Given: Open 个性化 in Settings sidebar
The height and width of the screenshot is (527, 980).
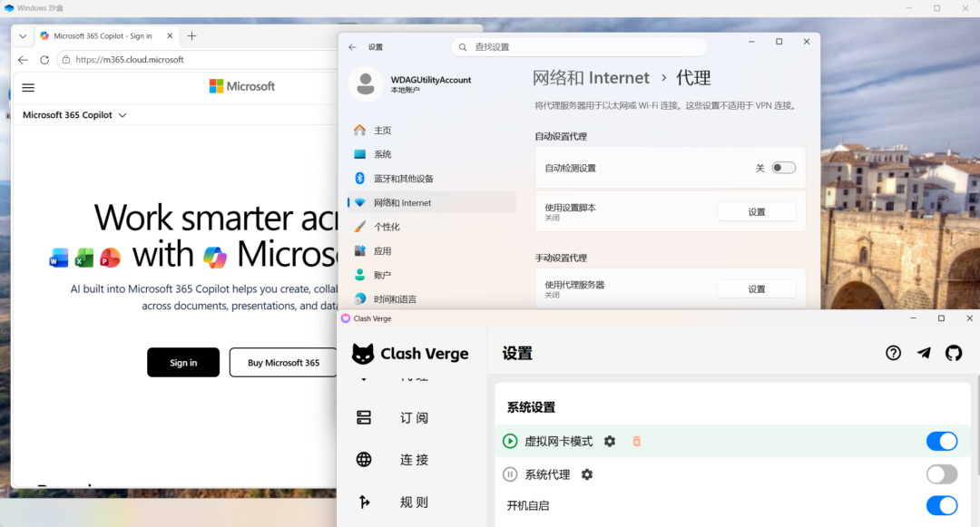Looking at the screenshot, I should pos(431,227).
